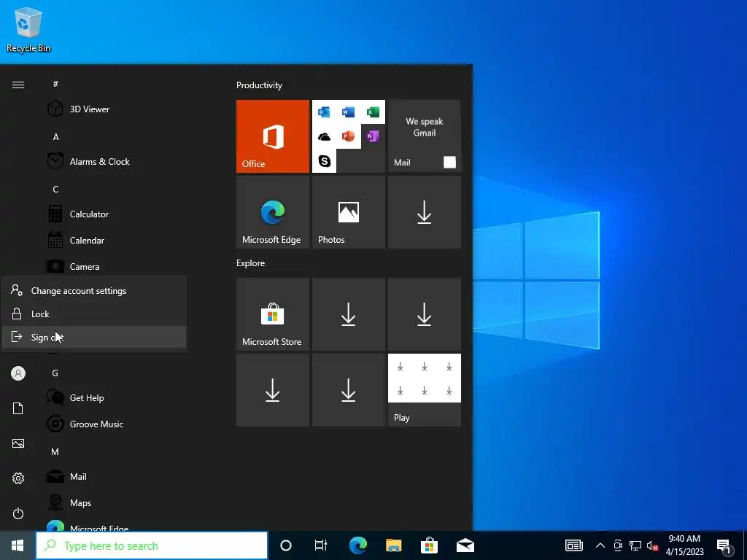Open the Microsoft Edge tile

click(273, 212)
